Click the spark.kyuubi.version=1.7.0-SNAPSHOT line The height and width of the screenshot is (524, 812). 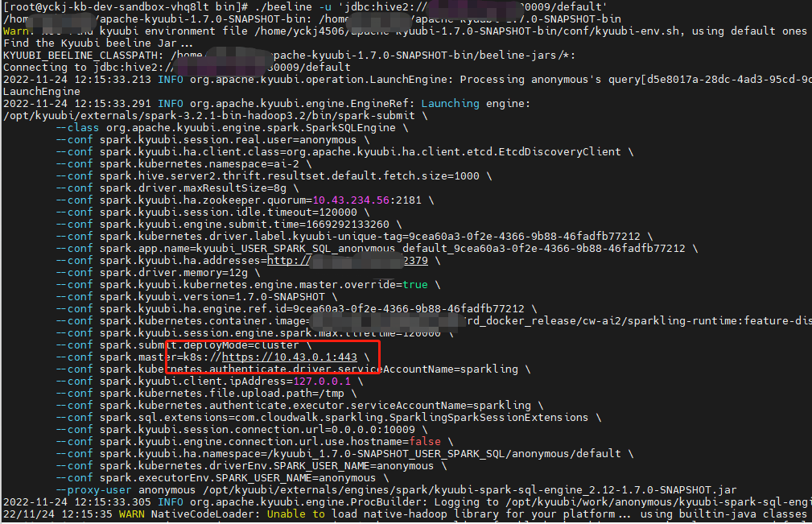pos(197,297)
